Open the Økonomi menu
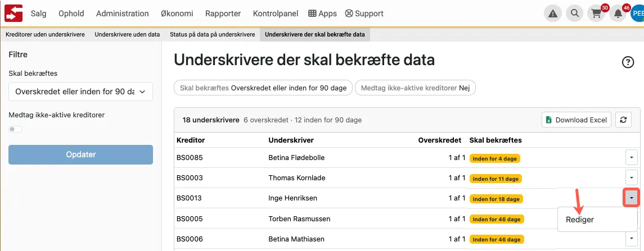The height and width of the screenshot is (251, 644). pyautogui.click(x=177, y=13)
